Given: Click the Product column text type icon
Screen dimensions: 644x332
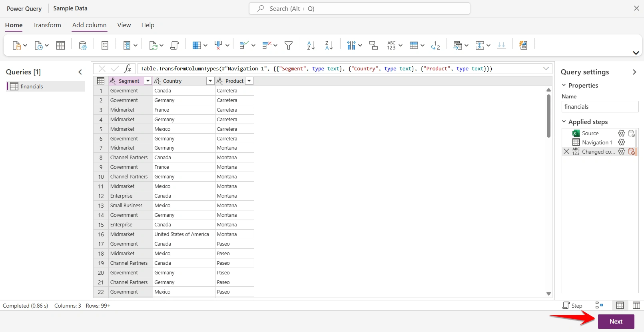Looking at the screenshot, I should tap(220, 81).
